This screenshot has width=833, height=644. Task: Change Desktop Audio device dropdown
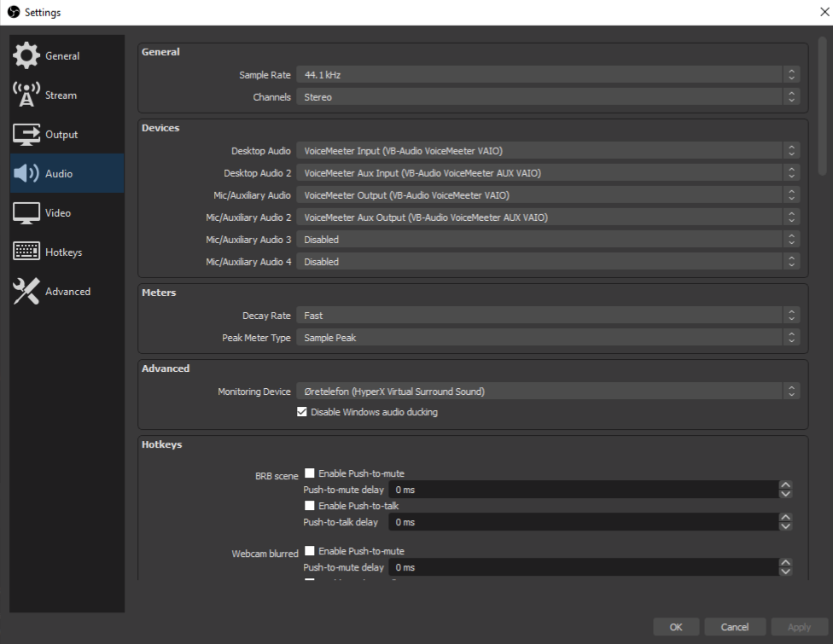pos(548,151)
